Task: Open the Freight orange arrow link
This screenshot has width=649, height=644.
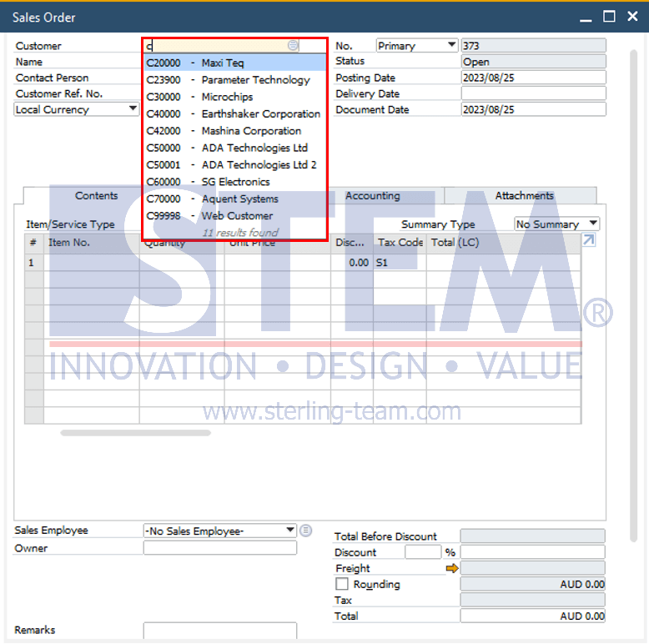Action: [x=452, y=568]
